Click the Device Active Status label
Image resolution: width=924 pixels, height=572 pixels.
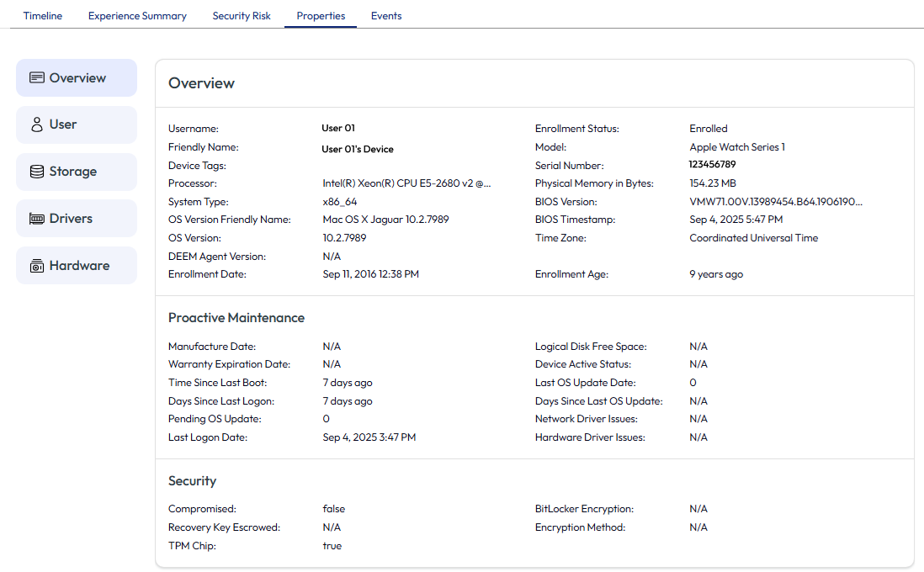coord(583,364)
